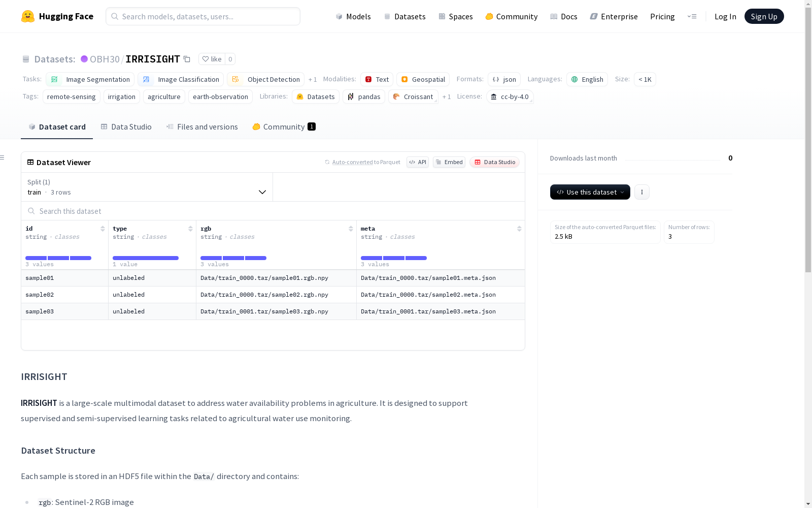The height and width of the screenshot is (508, 812).
Task: Click the Log In link
Action: pyautogui.click(x=725, y=16)
